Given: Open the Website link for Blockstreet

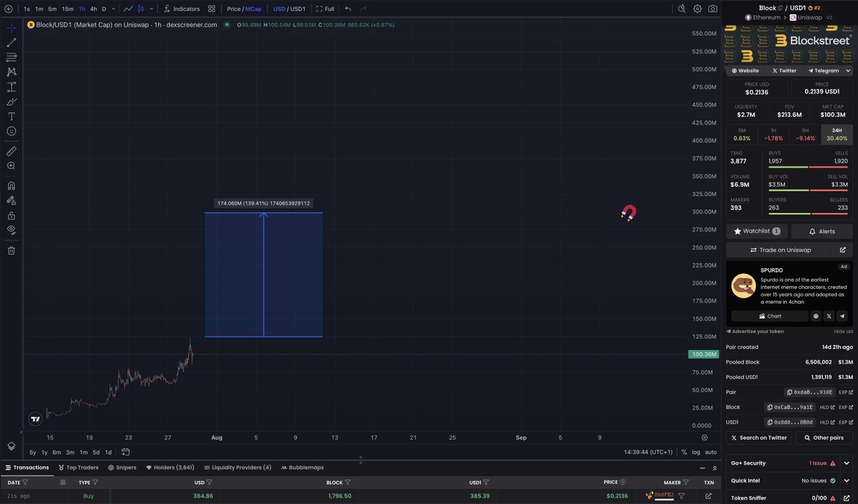Looking at the screenshot, I should click(x=745, y=71).
